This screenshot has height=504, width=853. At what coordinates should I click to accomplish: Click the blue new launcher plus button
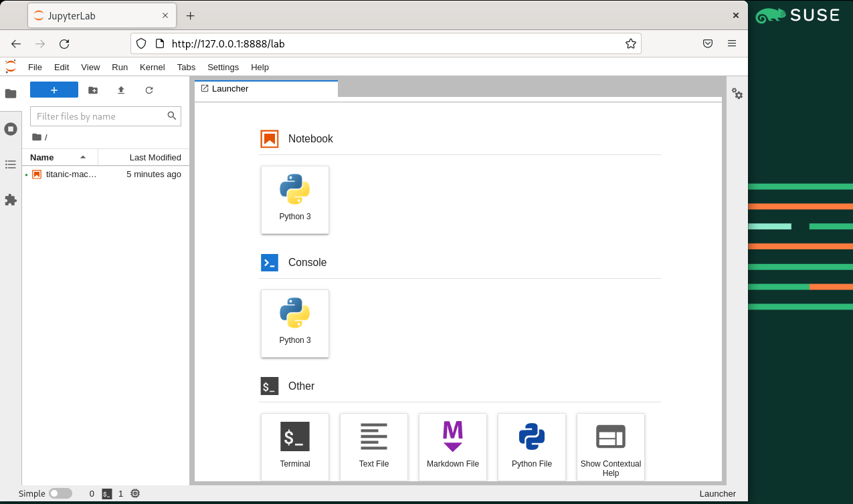click(54, 89)
